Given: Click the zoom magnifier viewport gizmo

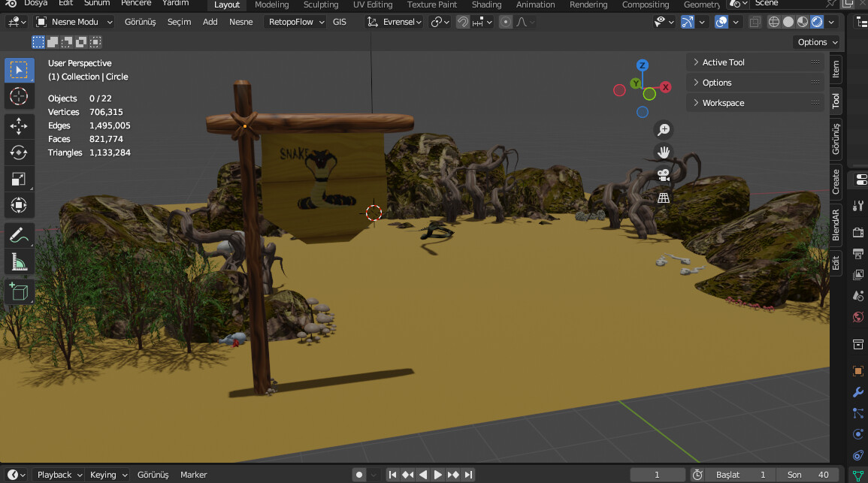Looking at the screenshot, I should click(x=664, y=129).
